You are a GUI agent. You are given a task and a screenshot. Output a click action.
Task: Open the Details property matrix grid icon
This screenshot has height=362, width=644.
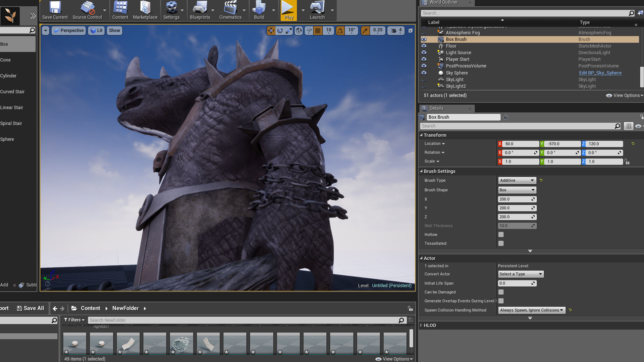click(x=628, y=126)
